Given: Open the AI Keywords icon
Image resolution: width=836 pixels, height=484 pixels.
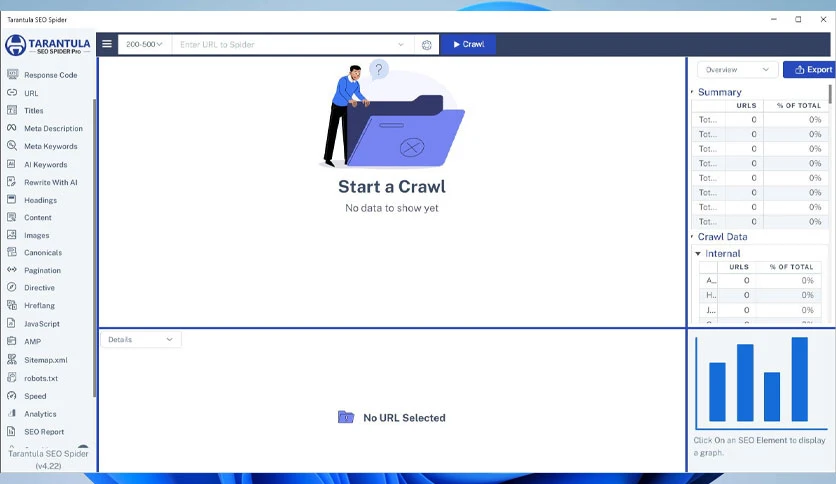Looking at the screenshot, I should coord(12,164).
